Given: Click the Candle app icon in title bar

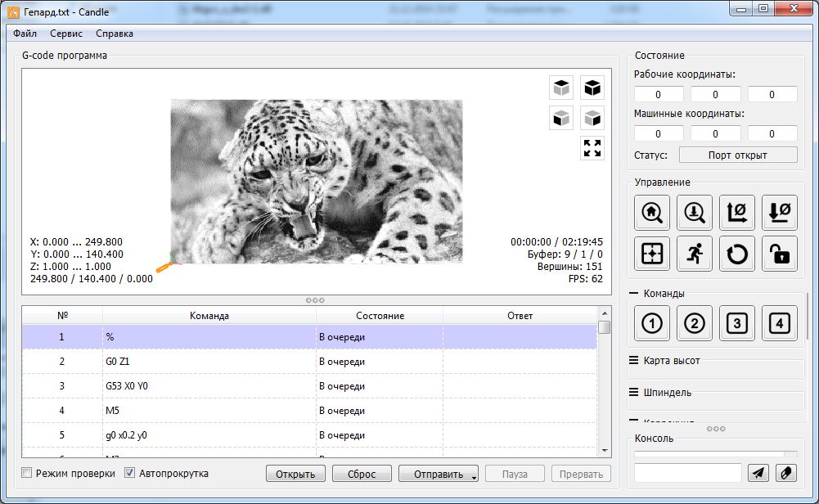Looking at the screenshot, I should [x=14, y=12].
